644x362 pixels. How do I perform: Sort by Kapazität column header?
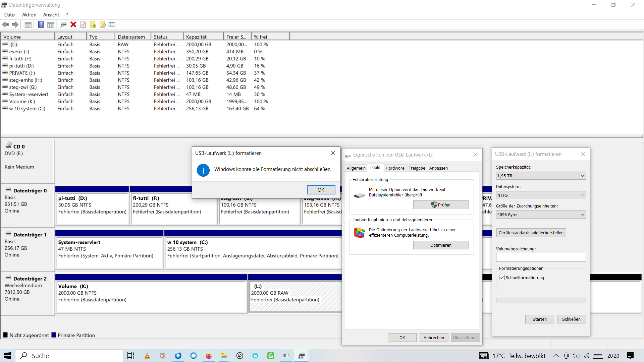[203, 37]
